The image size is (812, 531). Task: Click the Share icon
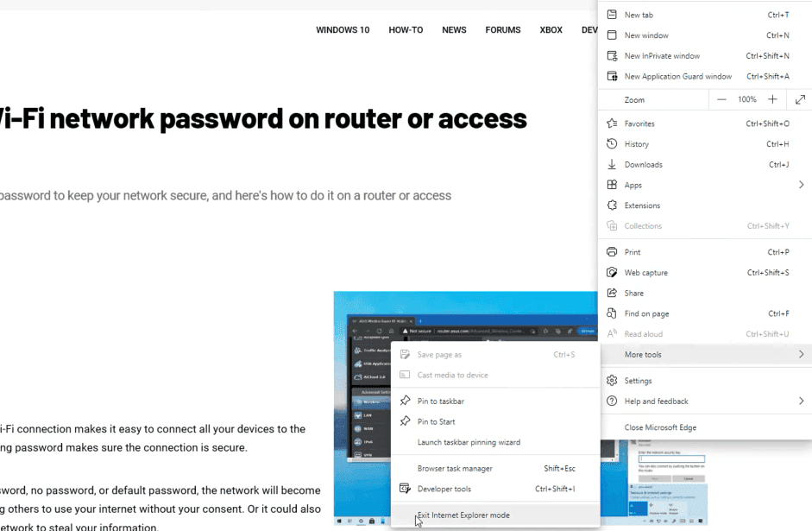[612, 293]
